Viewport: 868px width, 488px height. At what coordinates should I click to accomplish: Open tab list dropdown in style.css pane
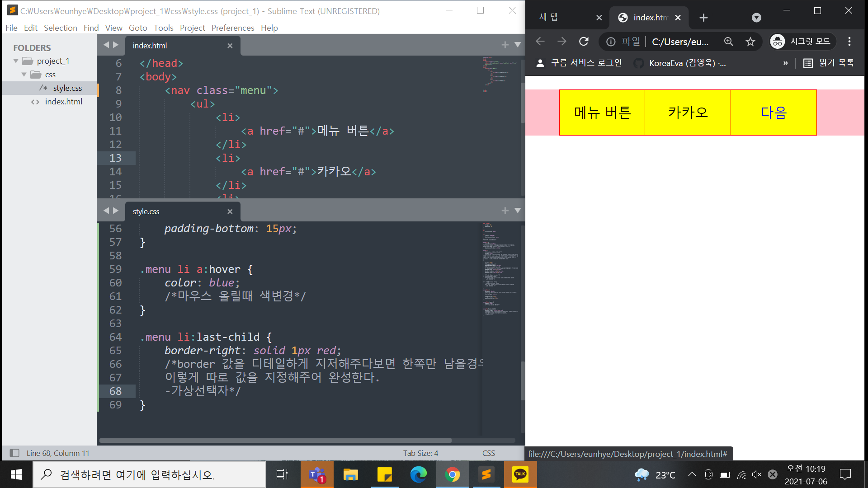point(518,211)
